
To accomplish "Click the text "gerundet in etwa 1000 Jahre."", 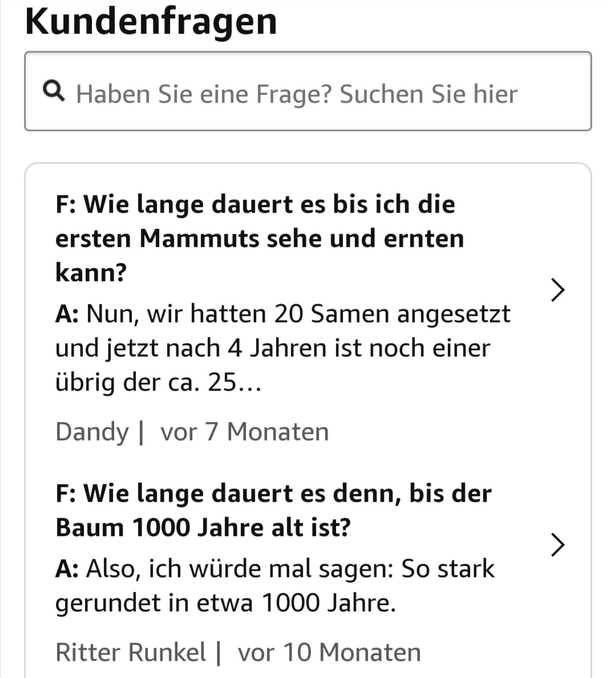I will pyautogui.click(x=225, y=603).
